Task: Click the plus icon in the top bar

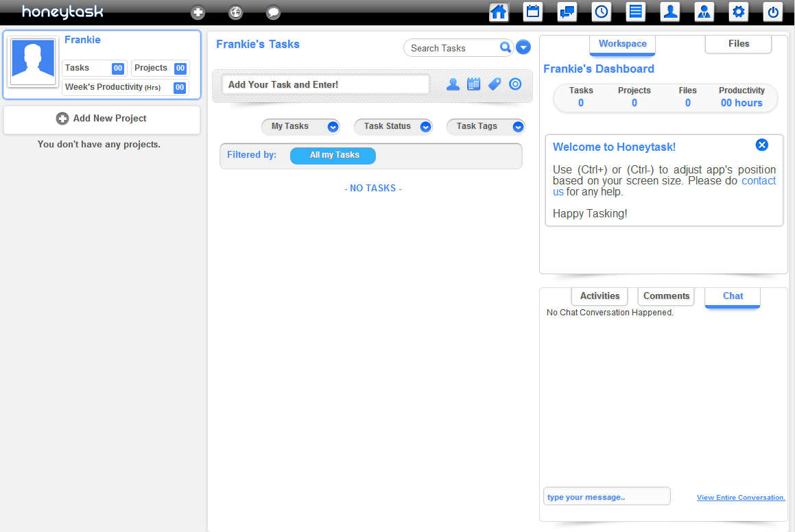Action: pyautogui.click(x=198, y=12)
